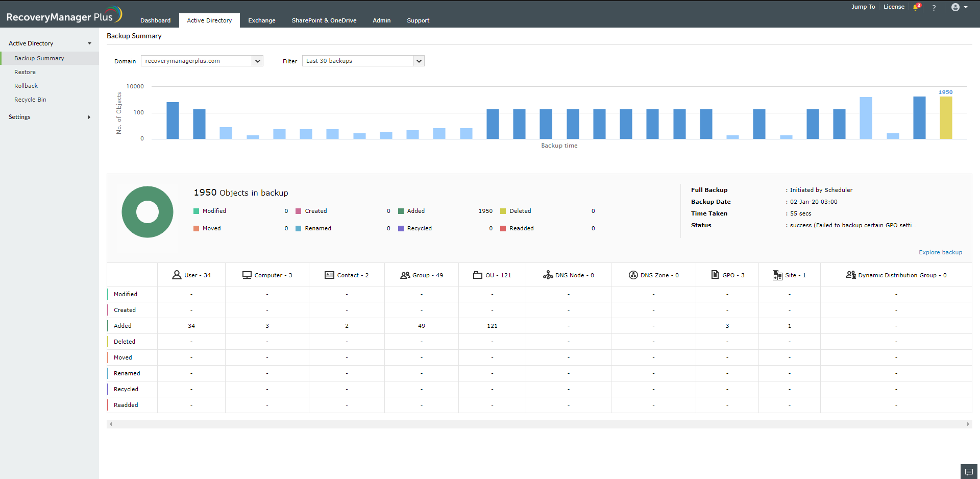Image resolution: width=980 pixels, height=479 pixels.
Task: Open the chat feedback icon at bottom right
Action: click(969, 472)
